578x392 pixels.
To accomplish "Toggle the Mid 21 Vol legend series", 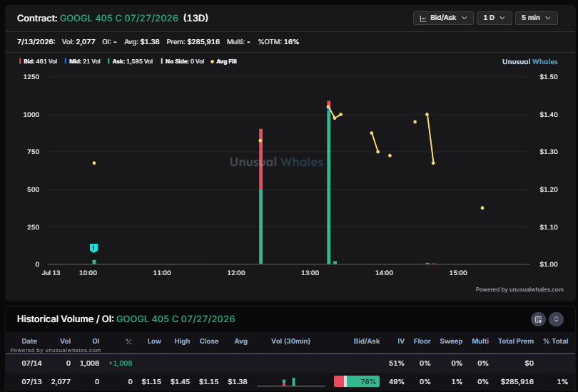I will click(83, 61).
